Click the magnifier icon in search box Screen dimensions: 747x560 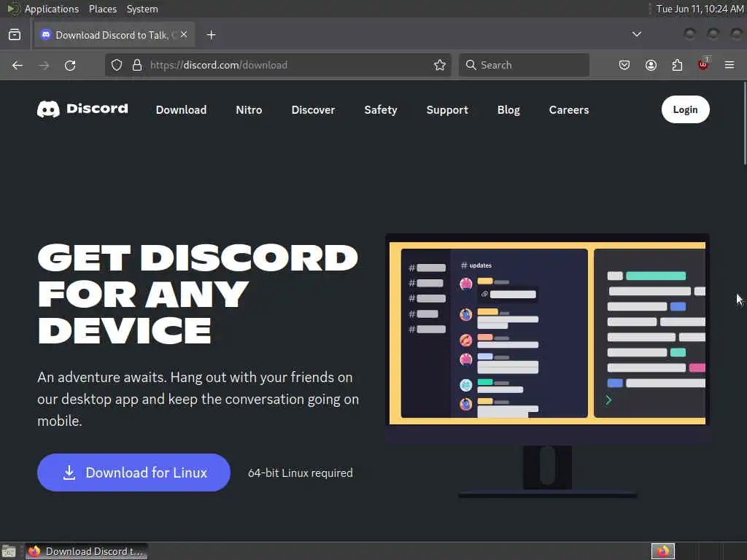click(x=471, y=65)
